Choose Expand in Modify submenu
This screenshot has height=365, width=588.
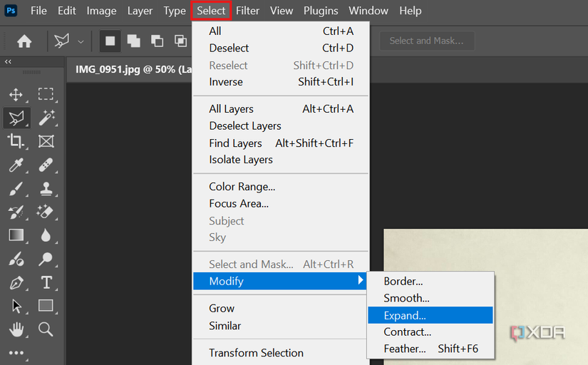(x=430, y=315)
